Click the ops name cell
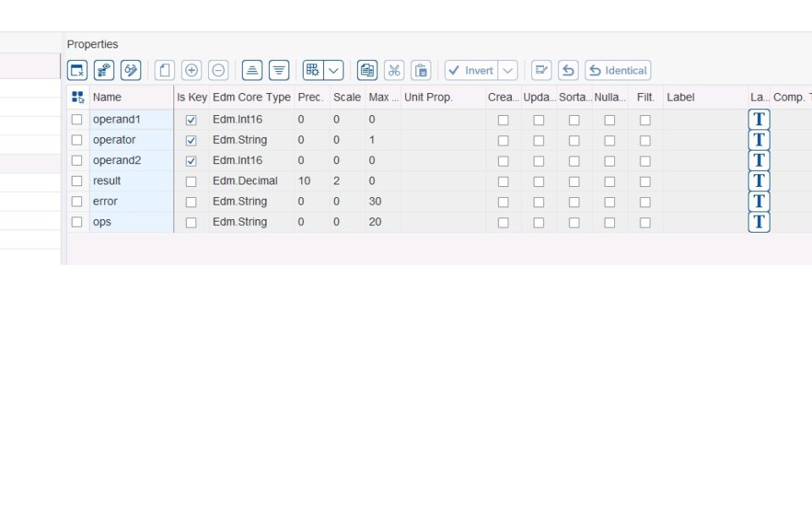This screenshot has height=511, width=812. click(132, 223)
